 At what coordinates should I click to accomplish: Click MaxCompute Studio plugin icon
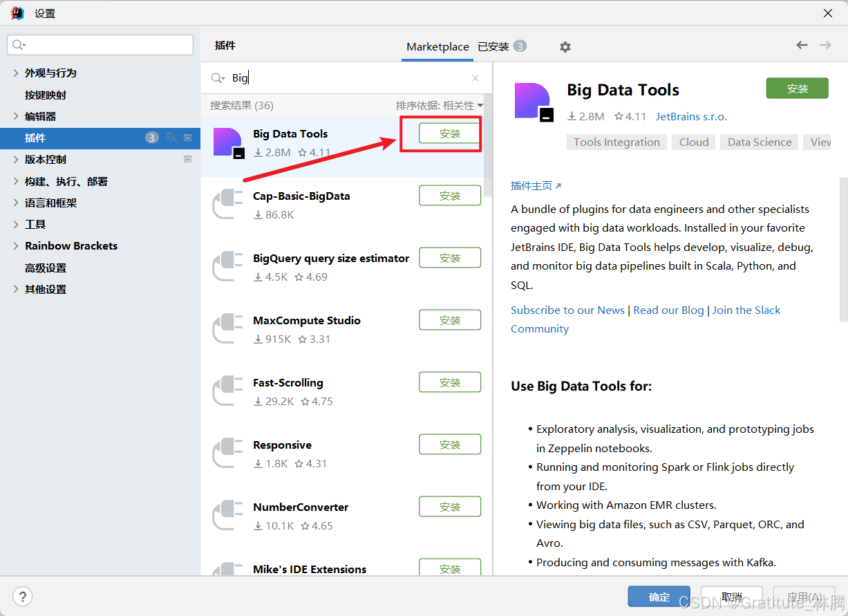pos(228,330)
